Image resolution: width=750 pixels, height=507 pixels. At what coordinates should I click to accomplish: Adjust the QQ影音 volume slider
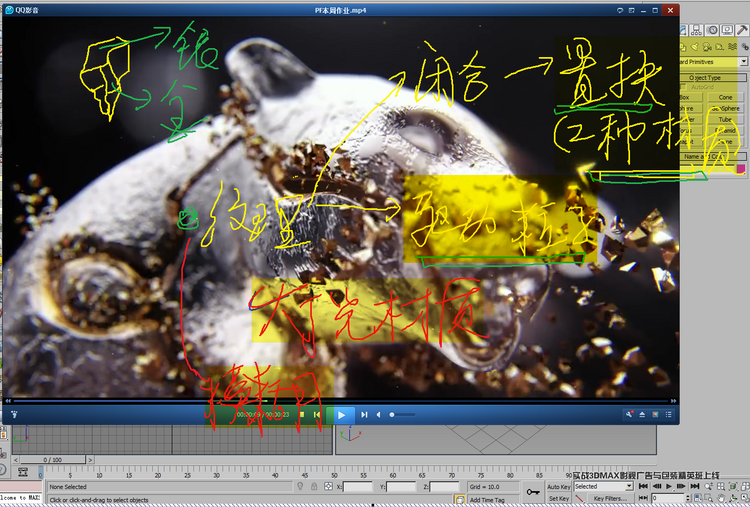[x=402, y=415]
